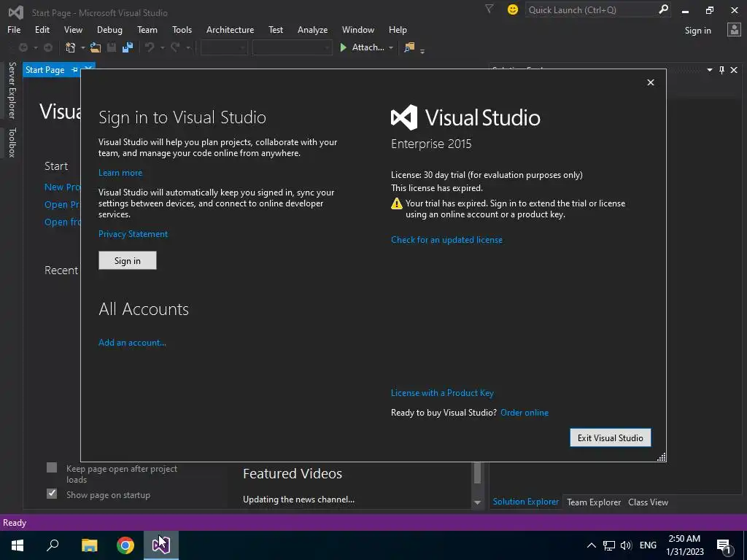The image size is (747, 560).
Task: Click the ENG language indicator in the tray
Action: point(648,545)
